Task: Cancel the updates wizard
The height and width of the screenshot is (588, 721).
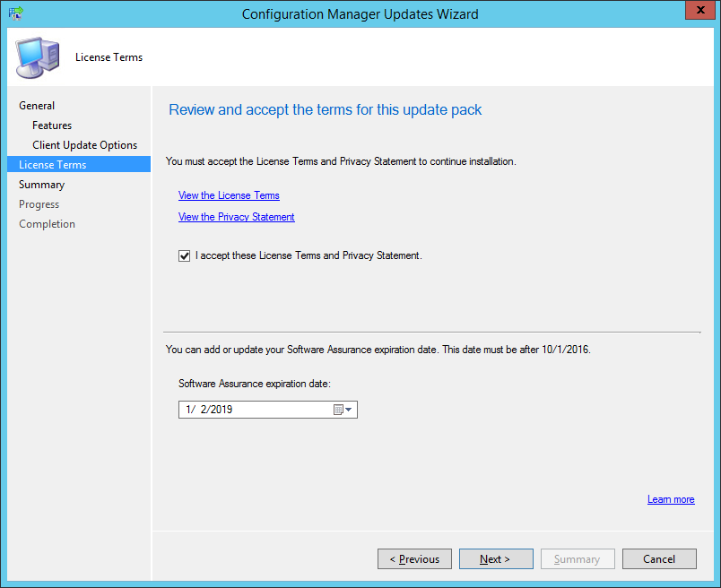Action: tap(659, 559)
